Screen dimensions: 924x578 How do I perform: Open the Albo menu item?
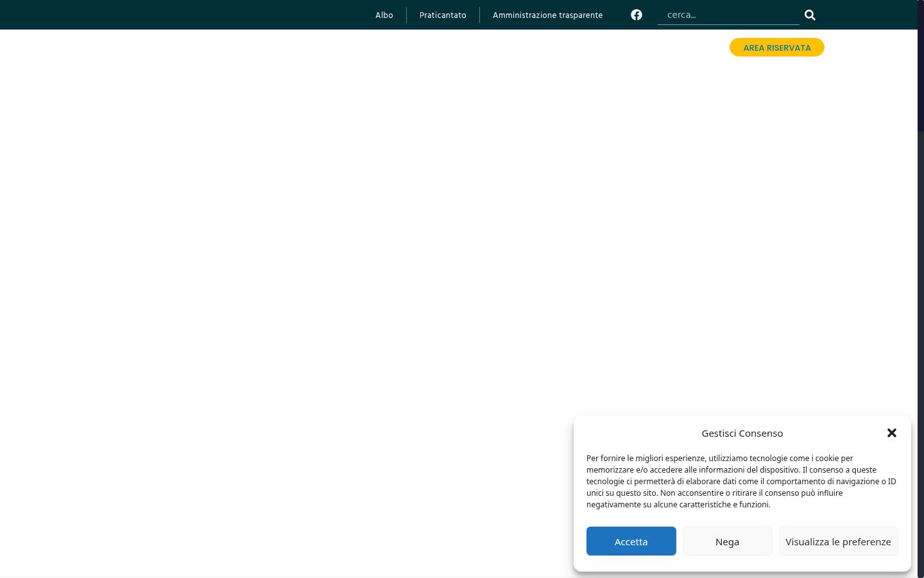(x=384, y=15)
